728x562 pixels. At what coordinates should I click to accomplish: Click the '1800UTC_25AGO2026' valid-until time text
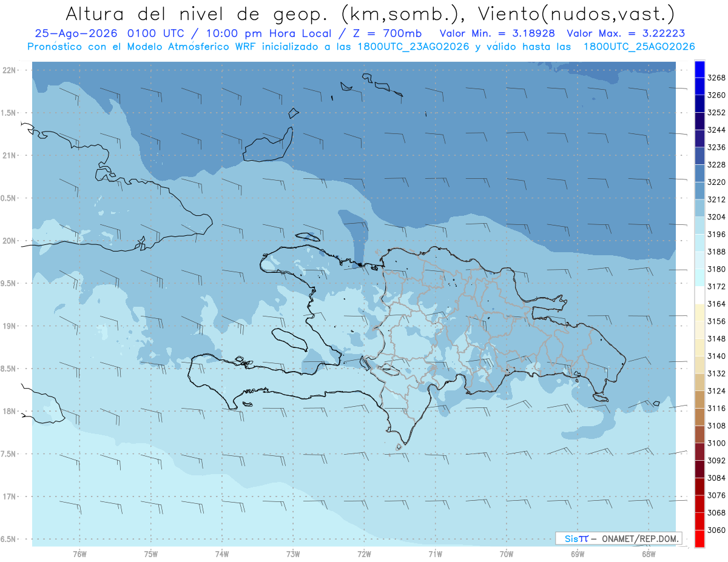(639, 46)
